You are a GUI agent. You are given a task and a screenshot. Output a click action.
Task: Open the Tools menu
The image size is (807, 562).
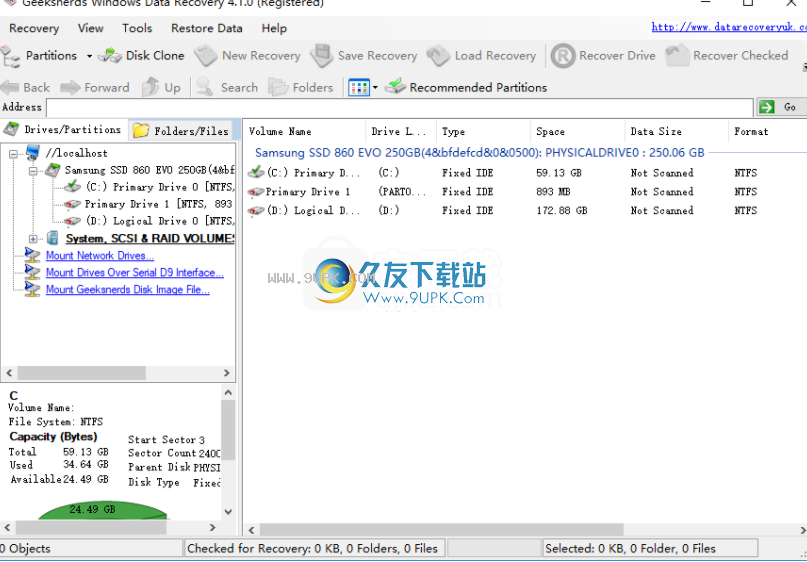137,28
